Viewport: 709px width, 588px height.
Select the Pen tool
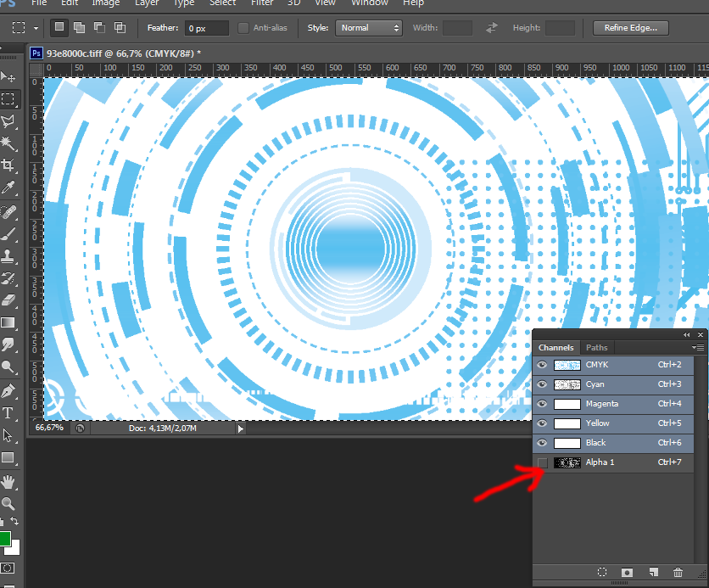pyautogui.click(x=8, y=391)
